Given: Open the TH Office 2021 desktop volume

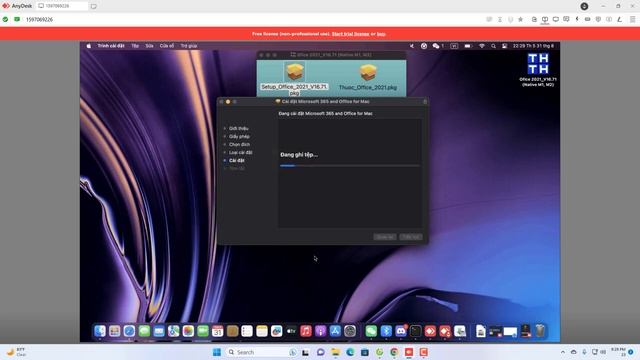Looking at the screenshot, I should click(538, 70).
